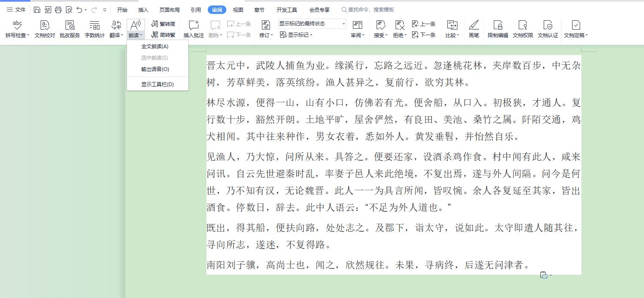This screenshot has width=644, height=298.
Task: Click the 接受 accept change icon
Action: (380, 25)
